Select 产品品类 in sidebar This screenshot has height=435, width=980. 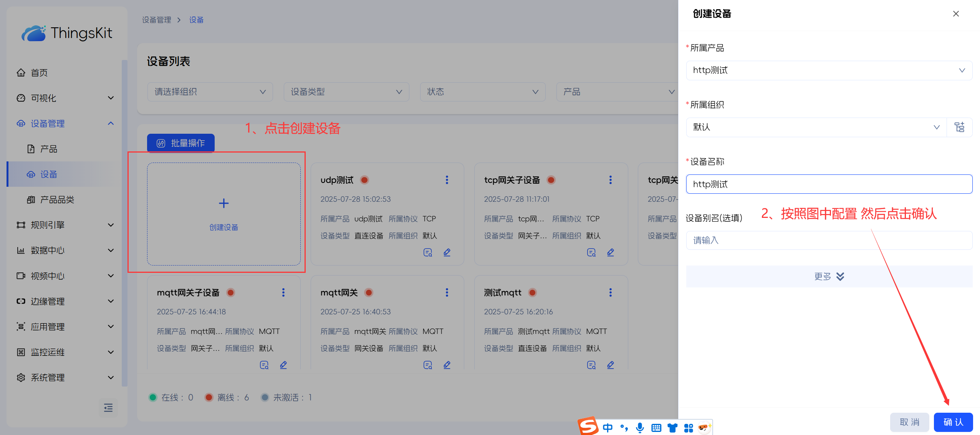tap(57, 200)
